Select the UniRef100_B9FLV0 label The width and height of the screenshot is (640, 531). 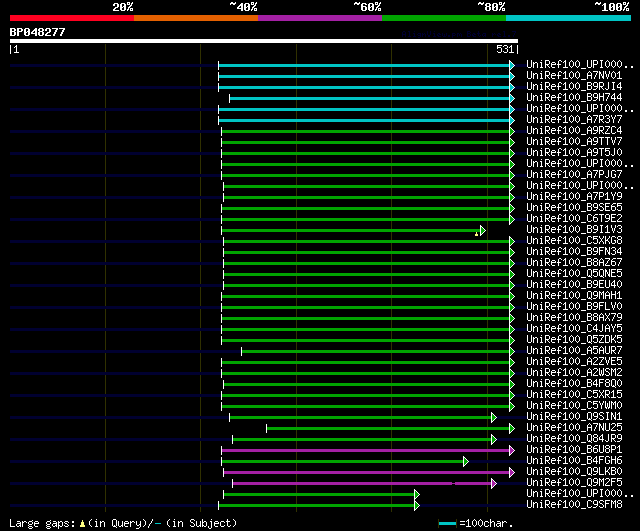tap(574, 307)
